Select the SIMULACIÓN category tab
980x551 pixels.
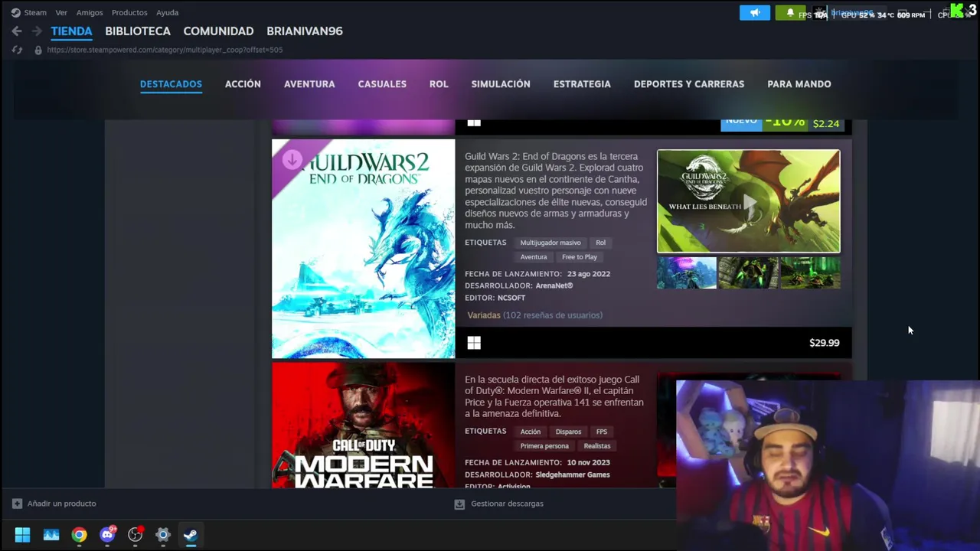click(501, 84)
